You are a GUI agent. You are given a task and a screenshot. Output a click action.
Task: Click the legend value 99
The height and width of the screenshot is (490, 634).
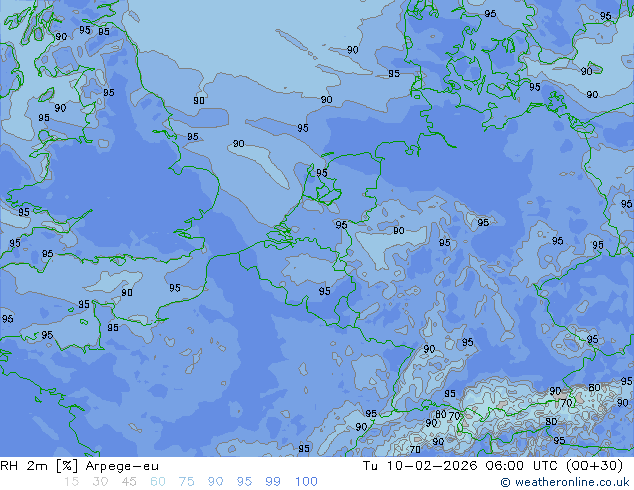pos(273,482)
